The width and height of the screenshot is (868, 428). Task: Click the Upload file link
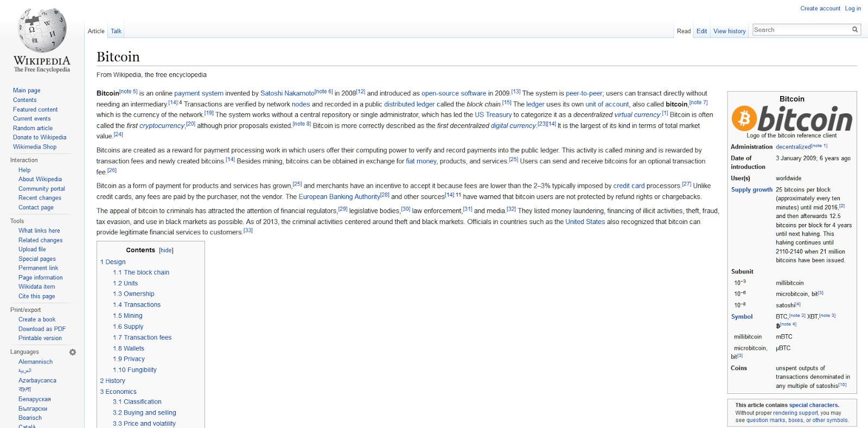coord(32,250)
